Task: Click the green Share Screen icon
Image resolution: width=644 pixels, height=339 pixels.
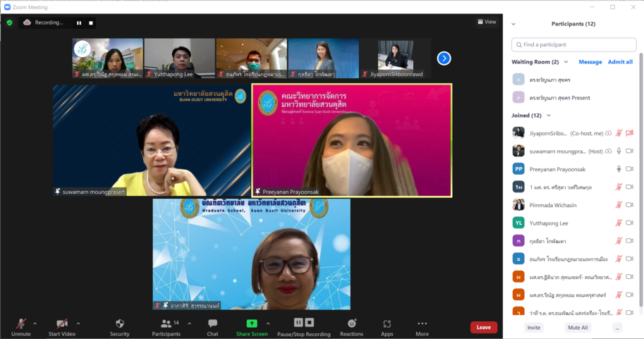Action: pos(251,323)
